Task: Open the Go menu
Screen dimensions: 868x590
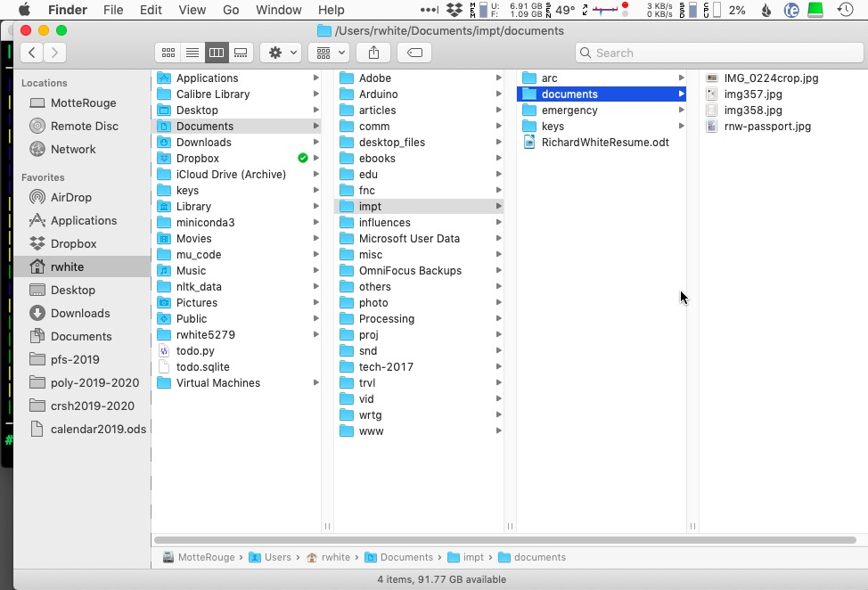Action: (231, 10)
